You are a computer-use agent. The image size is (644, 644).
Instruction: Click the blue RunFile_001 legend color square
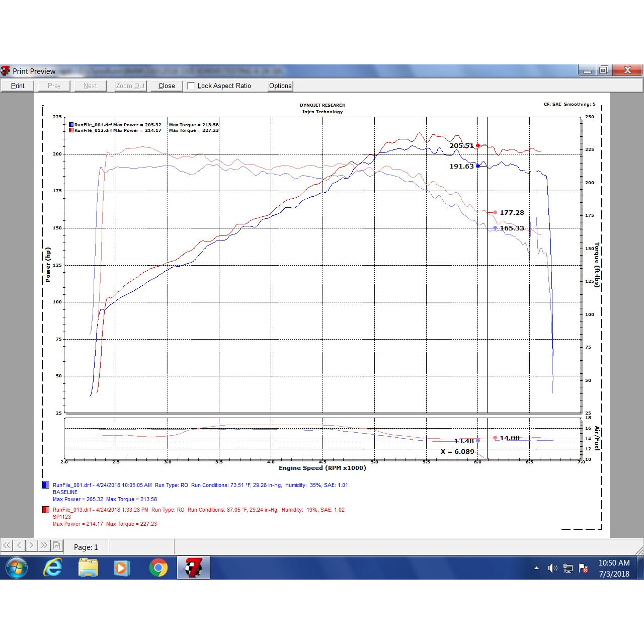point(46,486)
